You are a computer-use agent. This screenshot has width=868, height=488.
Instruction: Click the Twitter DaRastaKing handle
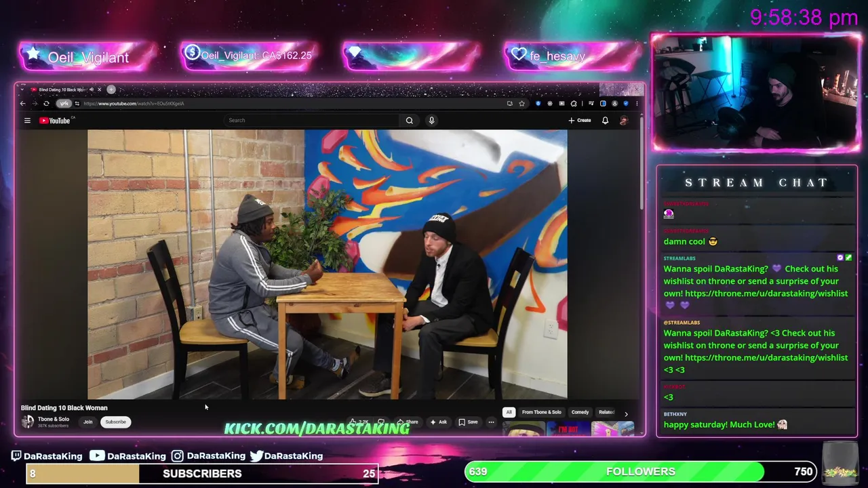coord(286,456)
